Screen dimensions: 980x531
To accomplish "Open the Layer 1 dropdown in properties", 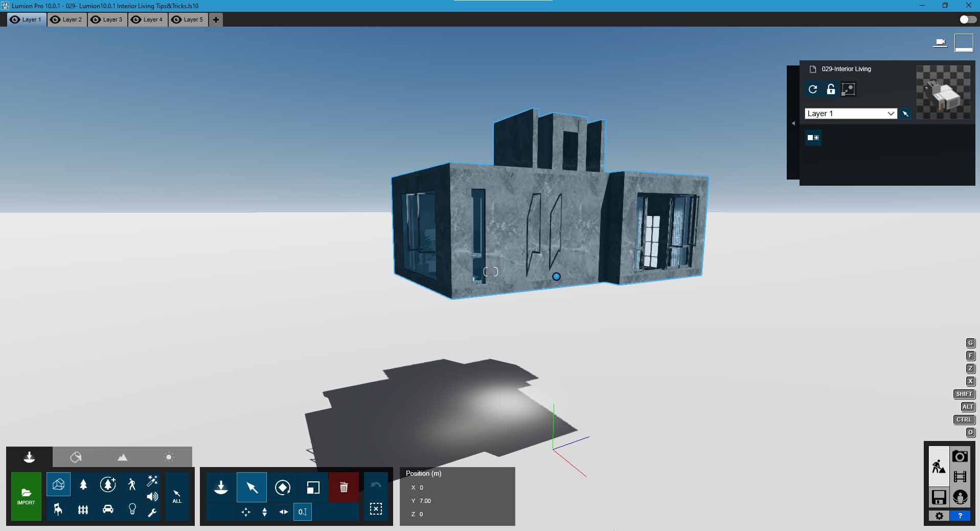I will tap(851, 114).
